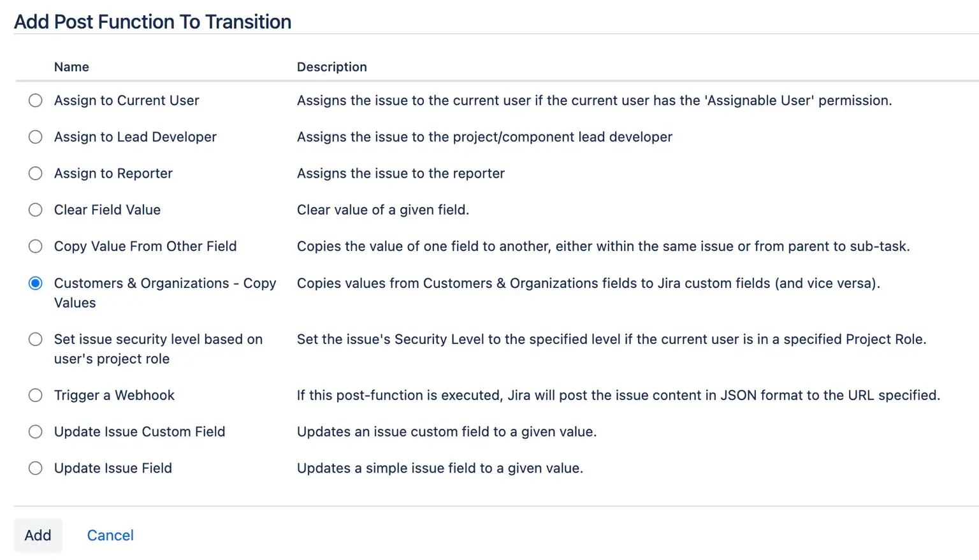Pick the Update Issue Custom Field radio
This screenshot has height=560, width=979.
[36, 432]
